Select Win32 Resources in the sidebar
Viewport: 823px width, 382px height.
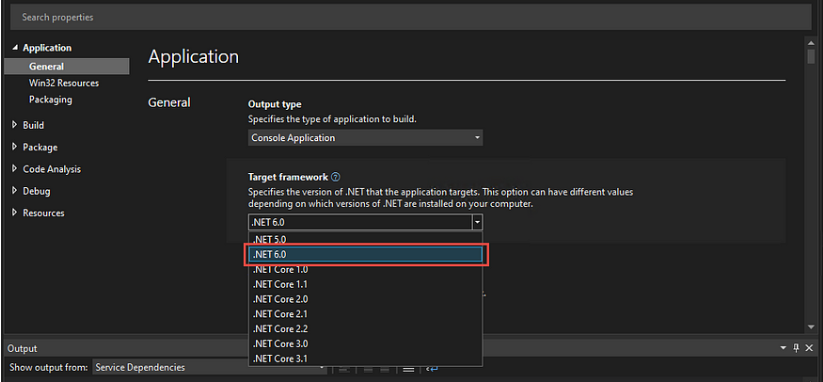pos(64,83)
